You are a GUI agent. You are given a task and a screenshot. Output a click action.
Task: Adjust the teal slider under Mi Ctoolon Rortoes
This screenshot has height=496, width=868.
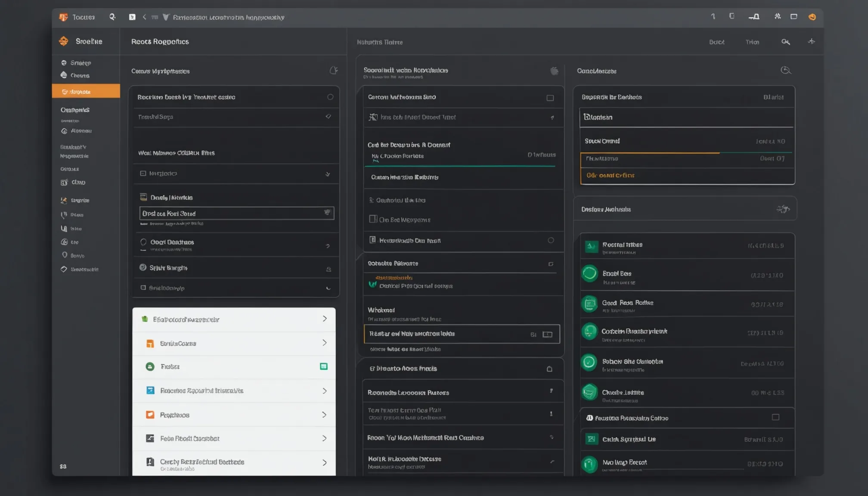click(x=460, y=166)
